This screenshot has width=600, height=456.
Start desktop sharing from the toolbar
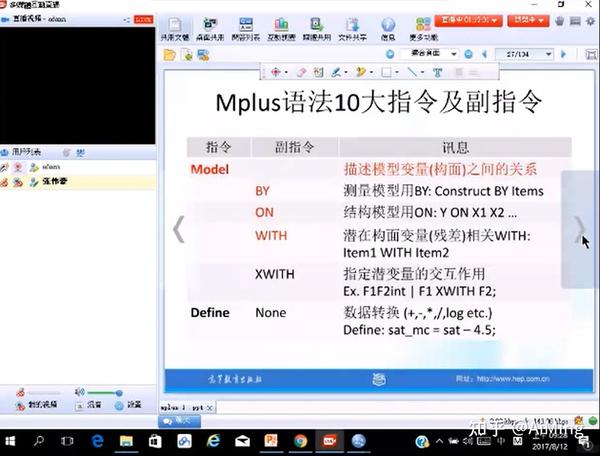(x=210, y=29)
